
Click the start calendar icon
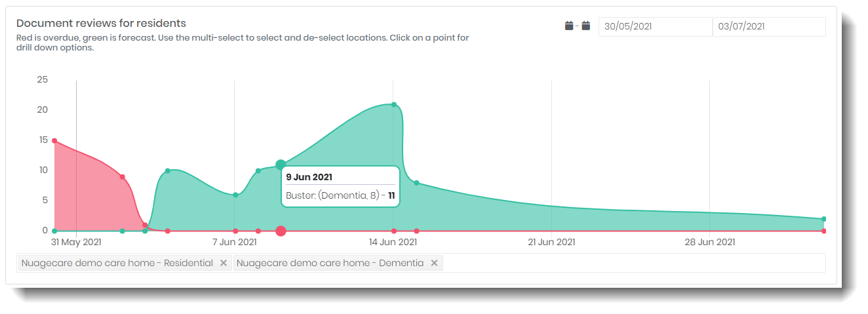569,26
